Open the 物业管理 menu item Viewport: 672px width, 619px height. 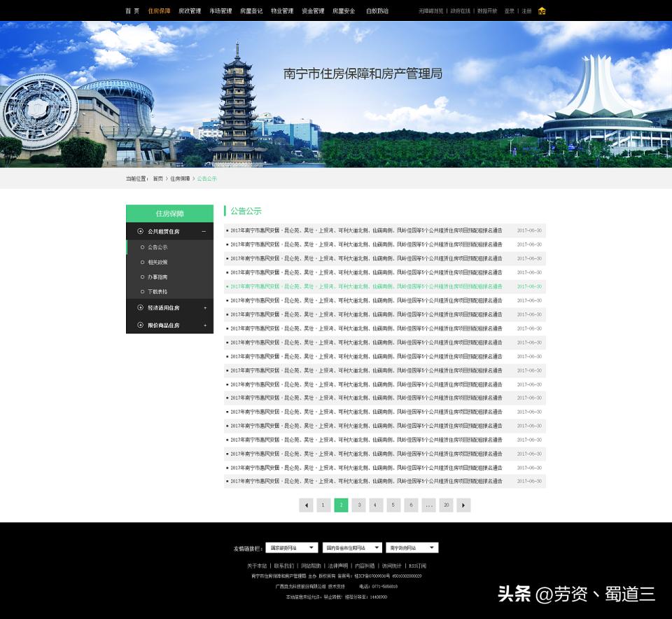pyautogui.click(x=282, y=11)
